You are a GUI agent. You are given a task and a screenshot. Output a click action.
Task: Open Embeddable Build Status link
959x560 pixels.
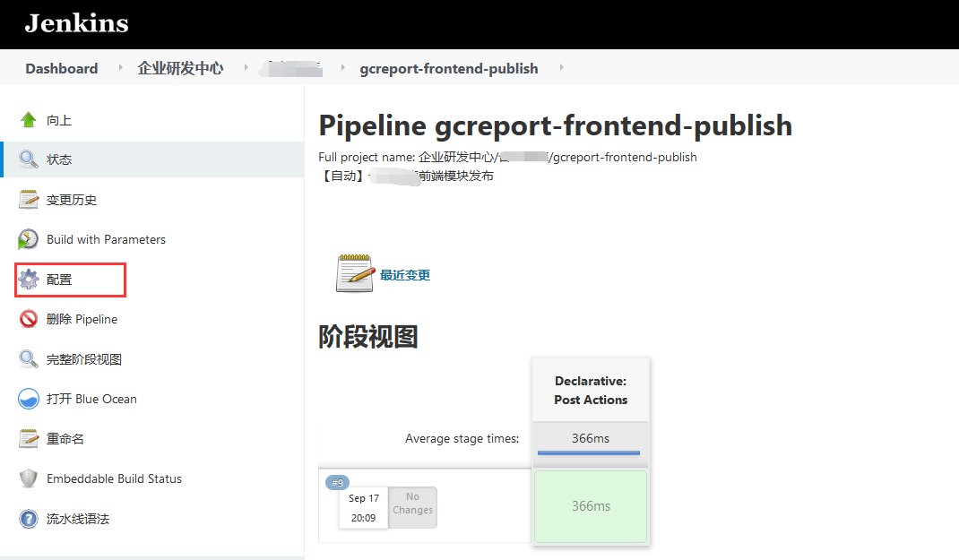tap(115, 478)
